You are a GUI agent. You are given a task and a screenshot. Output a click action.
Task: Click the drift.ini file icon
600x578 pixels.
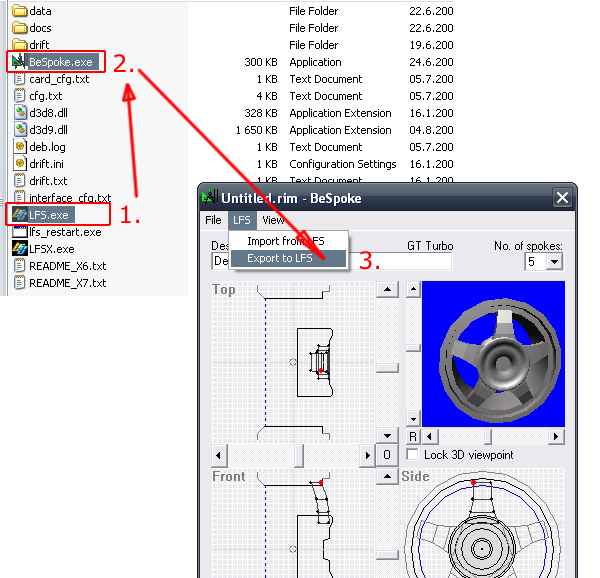click(20, 163)
